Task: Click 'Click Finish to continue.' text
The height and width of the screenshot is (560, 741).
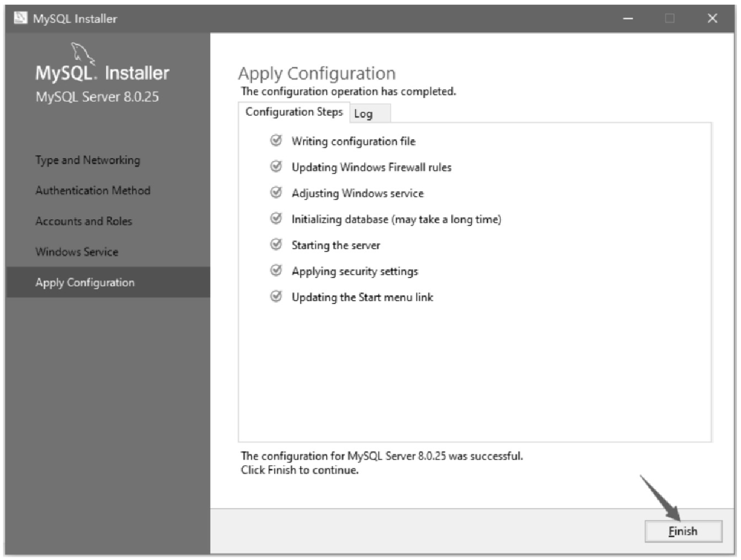Action: point(299,470)
